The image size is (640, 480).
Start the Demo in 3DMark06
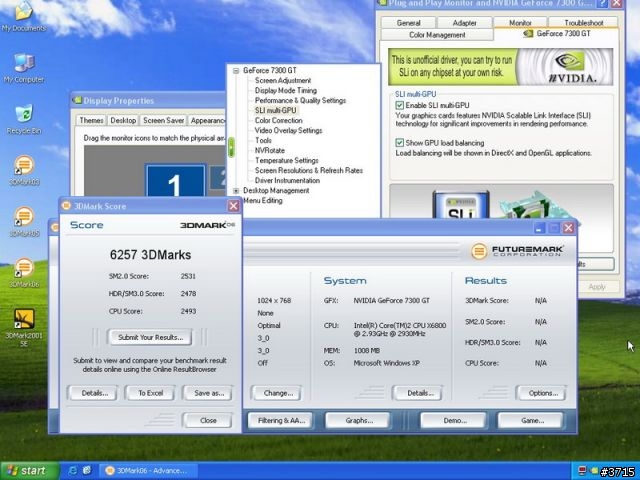tap(455, 420)
